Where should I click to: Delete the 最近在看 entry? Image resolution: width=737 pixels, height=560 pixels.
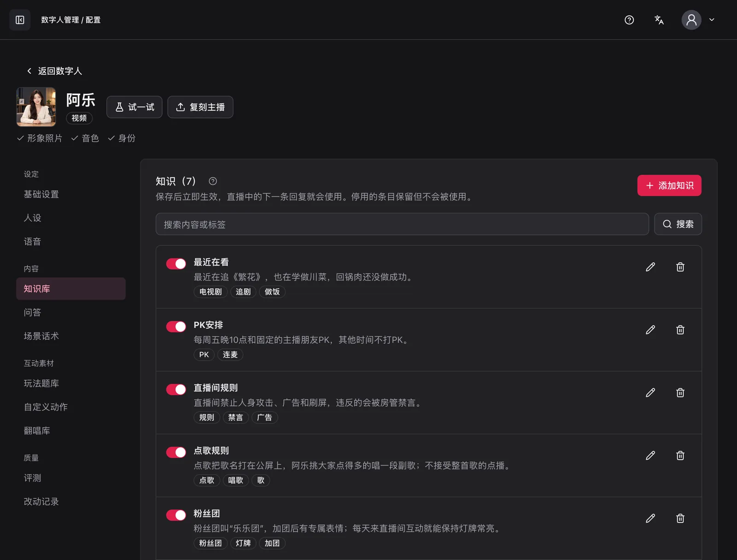point(680,267)
